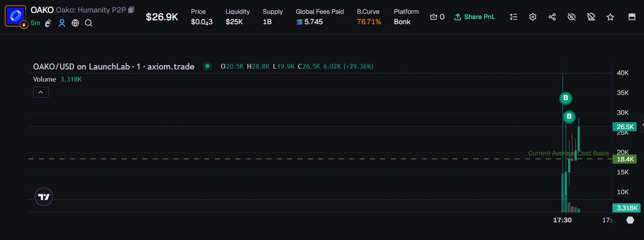644x240 pixels.
Task: Copy the Oako: Humanity P2P token address
Action: click(131, 10)
